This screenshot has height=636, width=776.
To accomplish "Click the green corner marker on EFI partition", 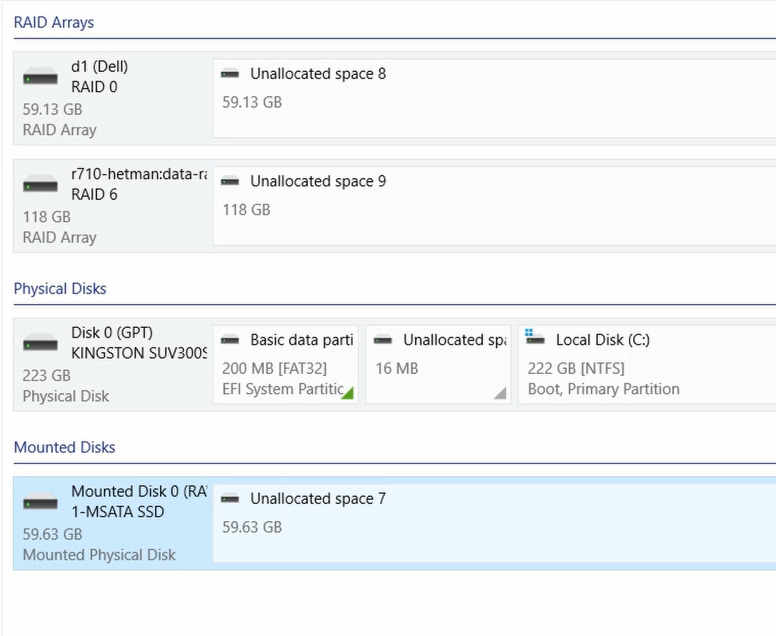I will point(348,394).
